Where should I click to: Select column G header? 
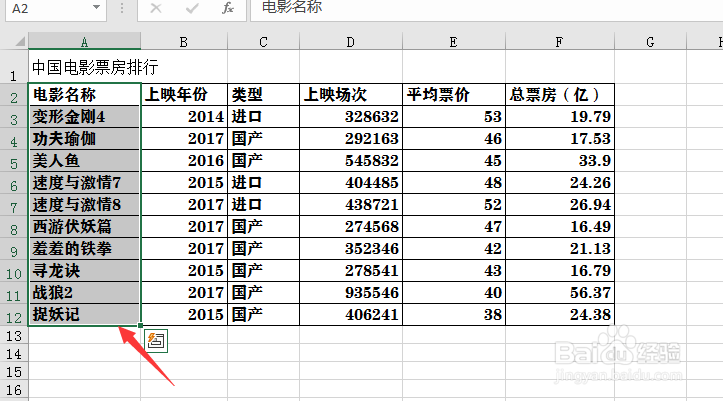pyautogui.click(x=650, y=42)
